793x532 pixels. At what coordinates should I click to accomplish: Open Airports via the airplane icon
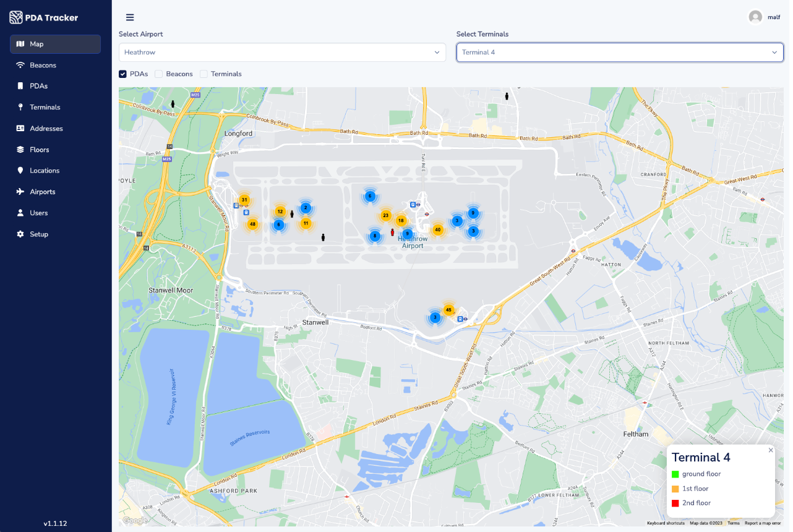pyautogui.click(x=20, y=192)
